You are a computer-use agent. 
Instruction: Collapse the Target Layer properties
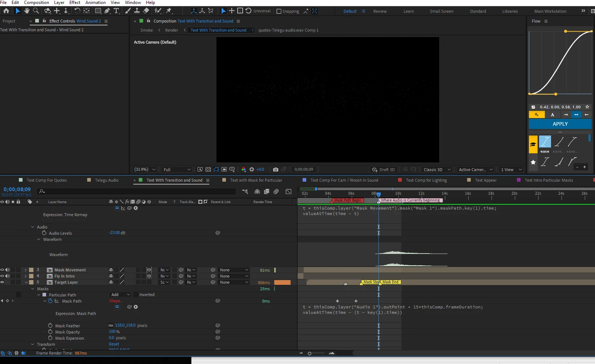[26, 282]
